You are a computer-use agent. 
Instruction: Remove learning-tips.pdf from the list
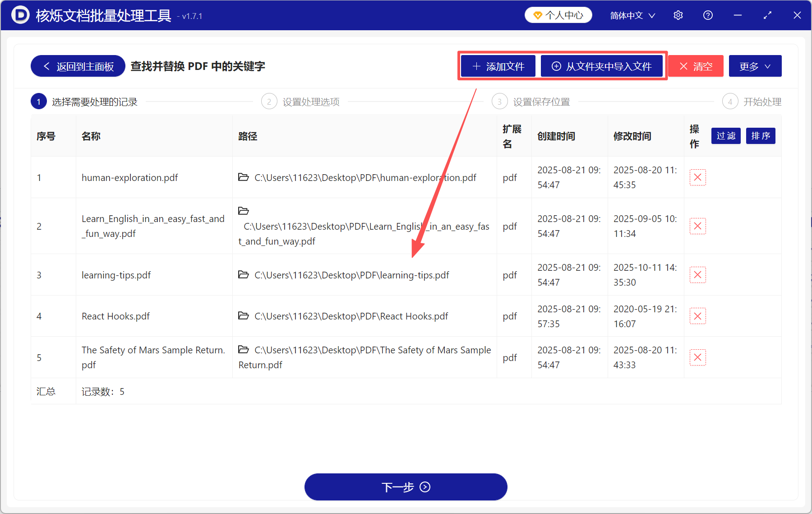pos(698,274)
